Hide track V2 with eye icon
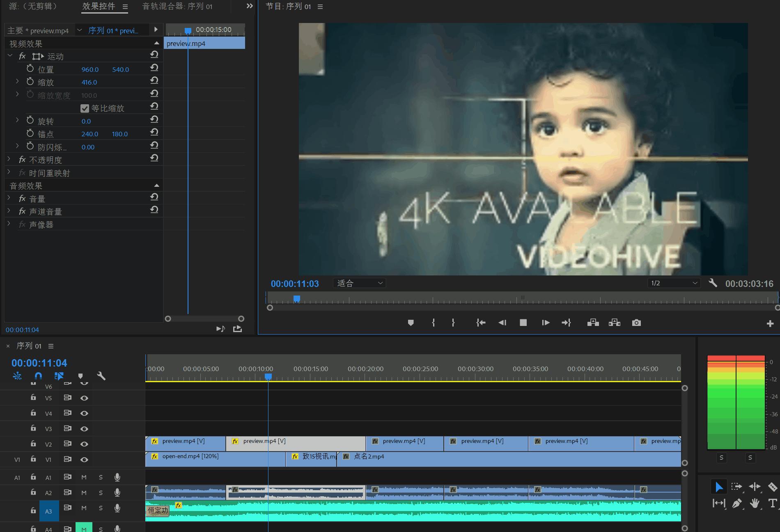 coord(84,444)
